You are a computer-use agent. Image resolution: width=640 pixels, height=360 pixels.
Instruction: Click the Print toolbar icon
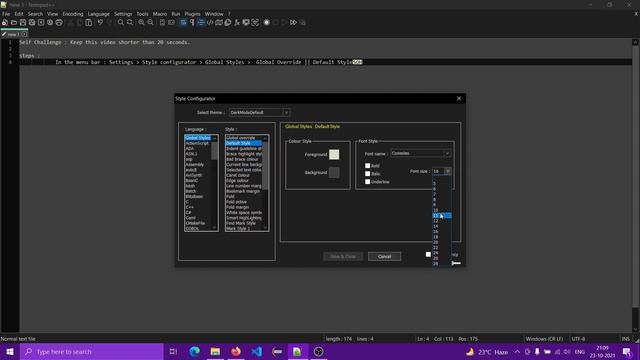coord(59,22)
